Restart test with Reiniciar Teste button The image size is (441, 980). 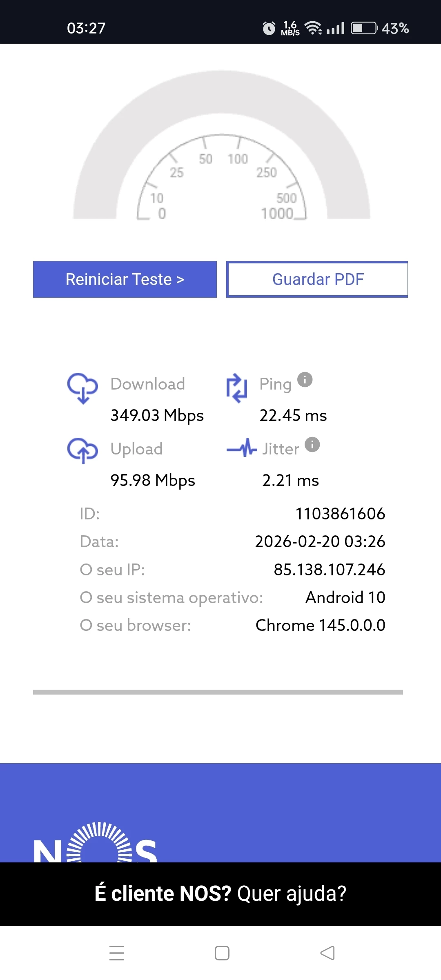125,279
